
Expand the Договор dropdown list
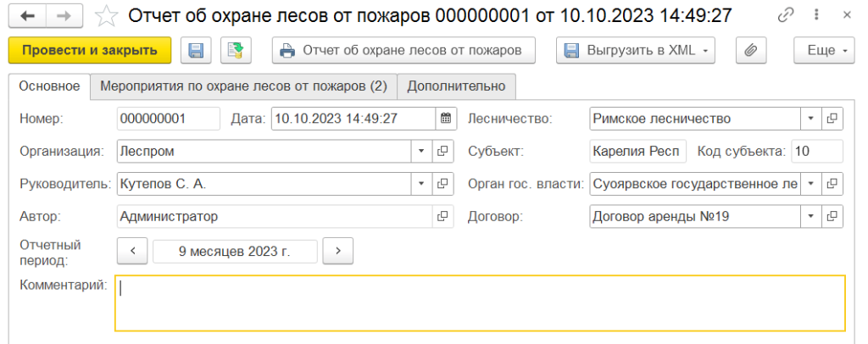(811, 216)
